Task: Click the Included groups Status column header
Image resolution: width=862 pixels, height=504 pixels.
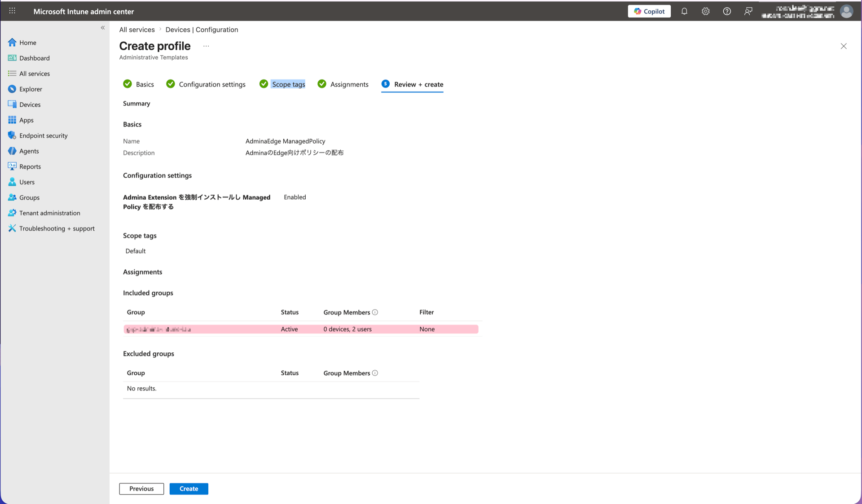Action: [290, 312]
